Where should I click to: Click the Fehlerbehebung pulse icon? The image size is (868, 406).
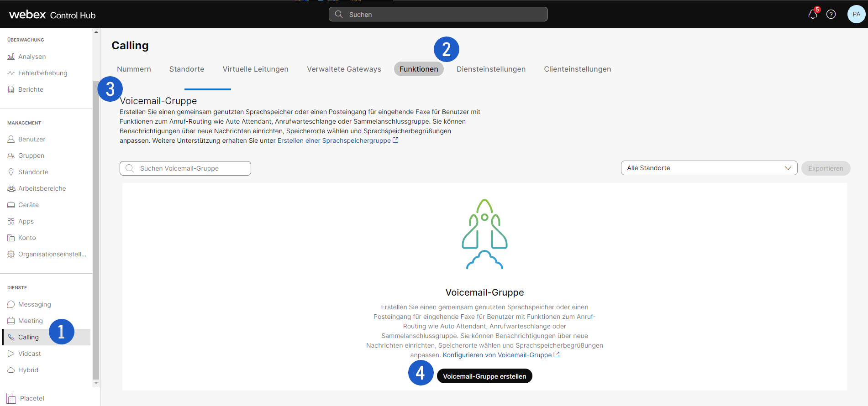click(x=11, y=73)
